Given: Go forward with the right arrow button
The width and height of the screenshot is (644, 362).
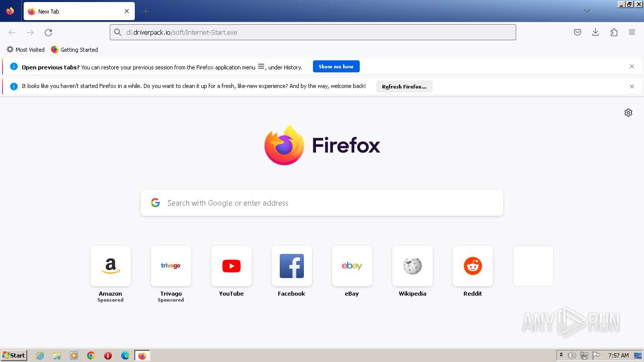Looking at the screenshot, I should [30, 32].
